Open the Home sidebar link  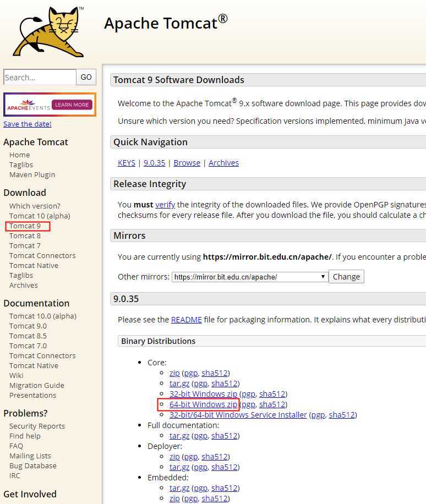click(x=20, y=155)
